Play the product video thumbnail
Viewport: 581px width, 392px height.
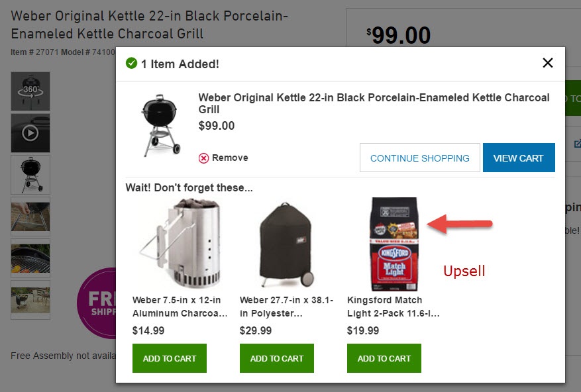[30, 133]
